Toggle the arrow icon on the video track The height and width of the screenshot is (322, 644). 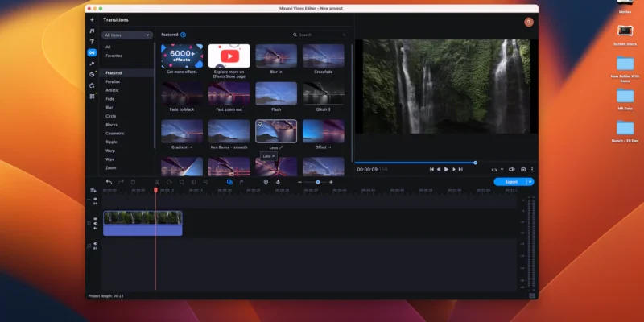pyautogui.click(x=95, y=228)
